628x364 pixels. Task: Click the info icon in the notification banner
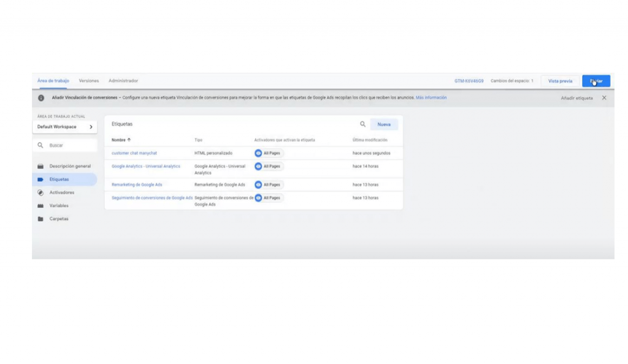click(40, 97)
